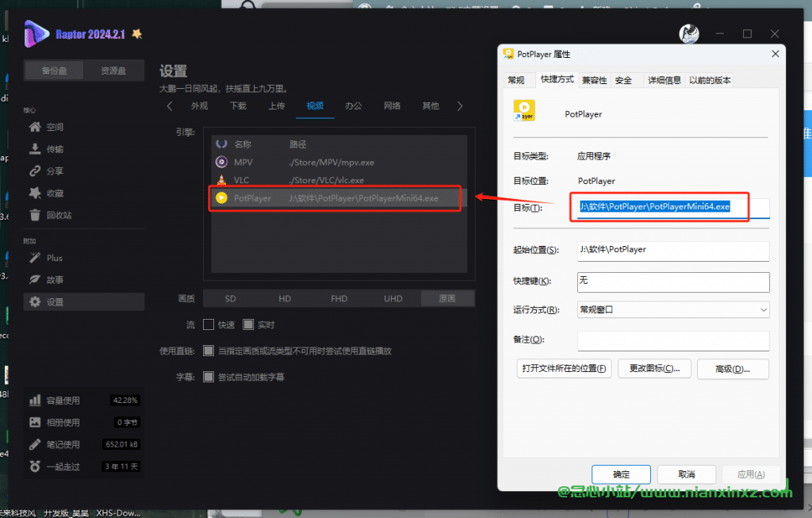Screen dimensions: 812x518
Task: Click the 一起走过 clock icon
Action: [35, 466]
